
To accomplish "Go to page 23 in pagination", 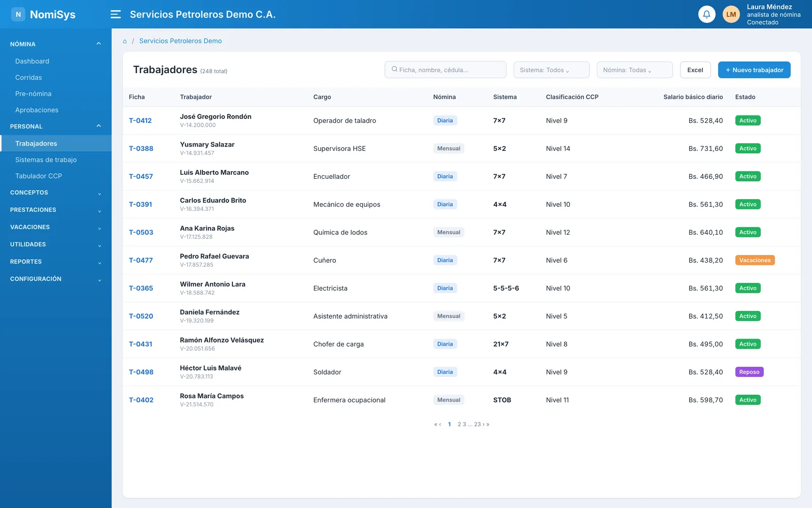I will 478,424.
